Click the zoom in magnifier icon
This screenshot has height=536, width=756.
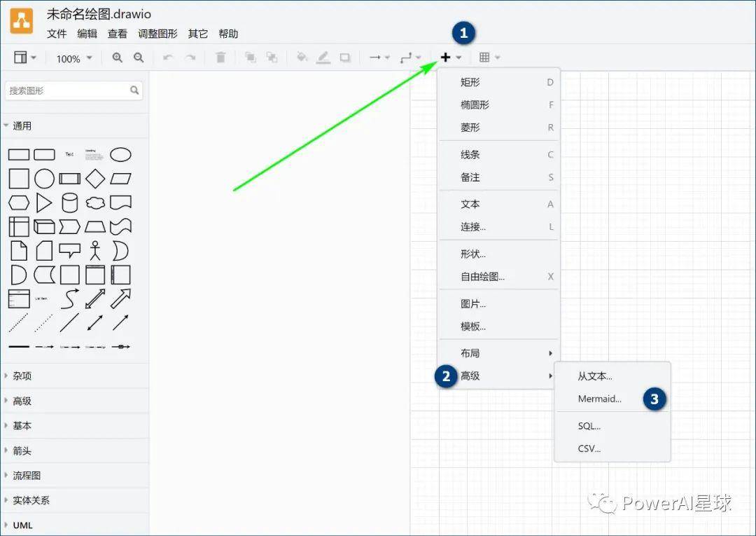tap(117, 57)
